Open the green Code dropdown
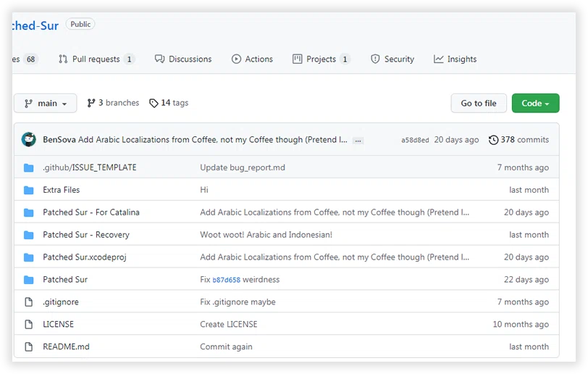The height and width of the screenshot is (374, 588). tap(535, 103)
